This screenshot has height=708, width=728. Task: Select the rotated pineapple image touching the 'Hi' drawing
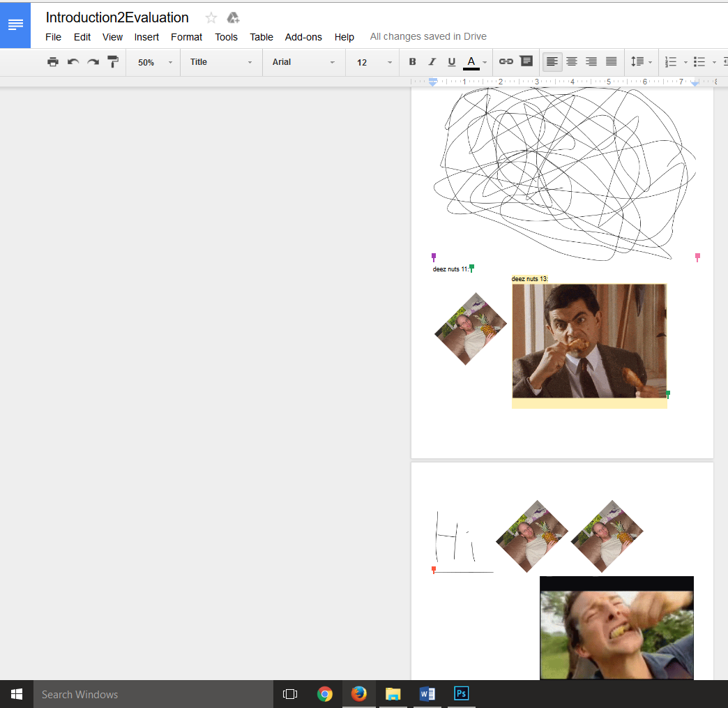pos(532,536)
